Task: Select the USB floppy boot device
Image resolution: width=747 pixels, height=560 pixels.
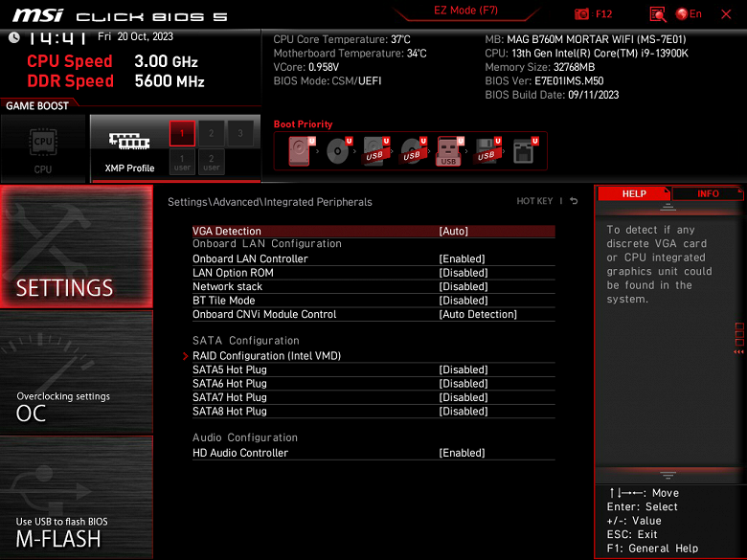Action: pyautogui.click(x=487, y=151)
